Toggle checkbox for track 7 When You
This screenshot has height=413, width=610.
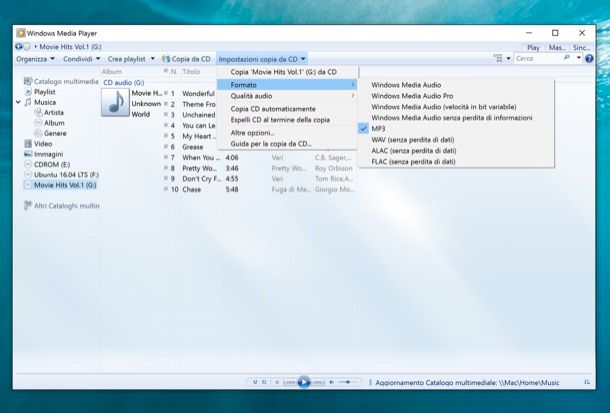166,158
